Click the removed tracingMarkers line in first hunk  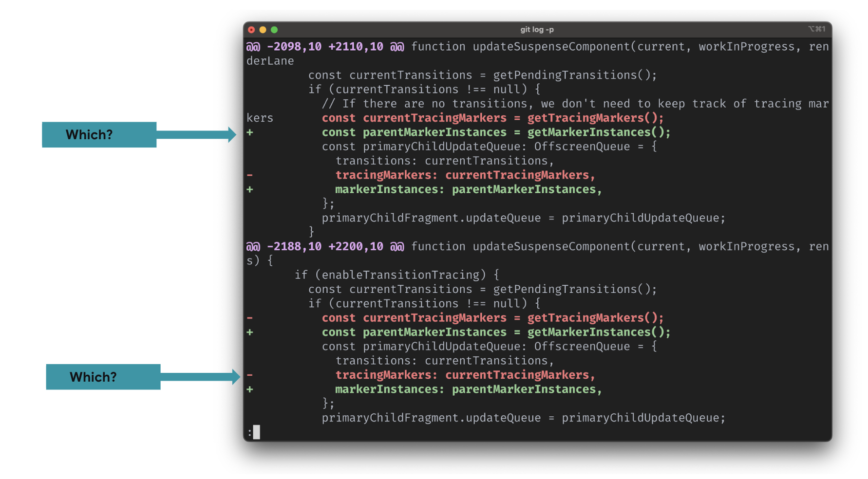click(x=464, y=175)
